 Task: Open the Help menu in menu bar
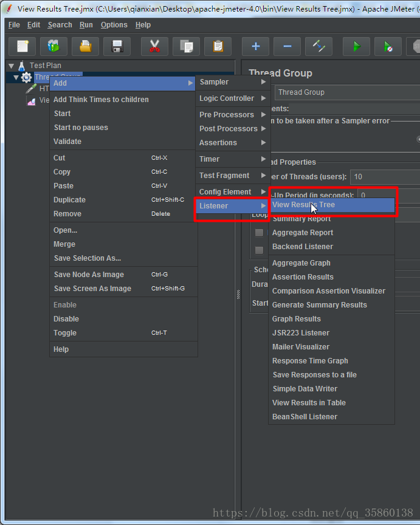[143, 25]
